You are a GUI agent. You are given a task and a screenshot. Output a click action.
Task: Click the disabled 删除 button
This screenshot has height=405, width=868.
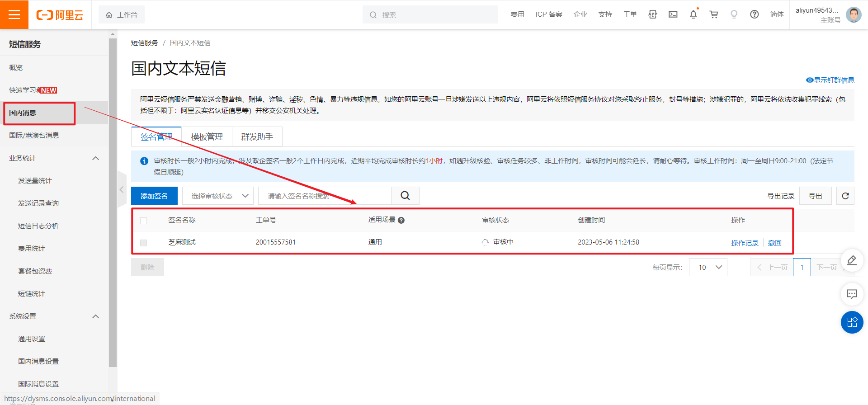tap(147, 267)
